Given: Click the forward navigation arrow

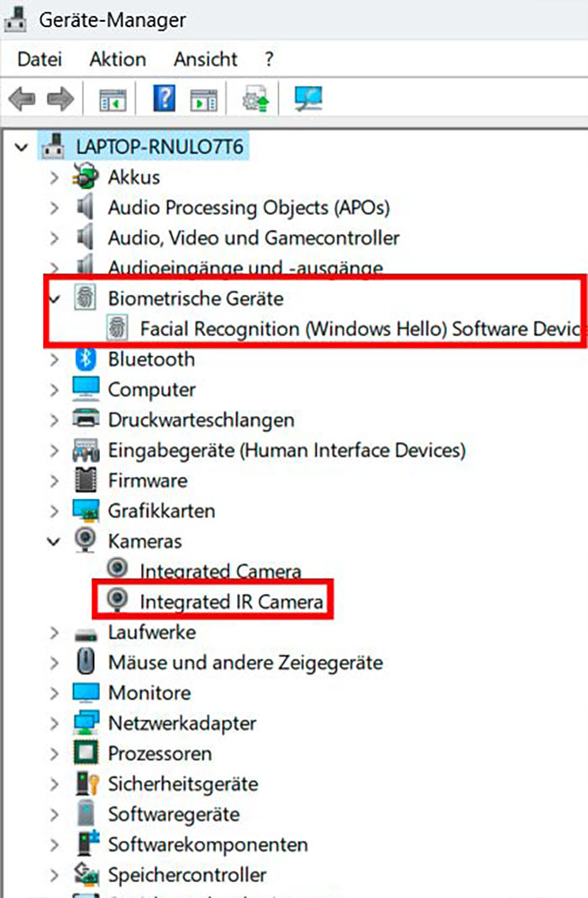Looking at the screenshot, I should [x=57, y=97].
